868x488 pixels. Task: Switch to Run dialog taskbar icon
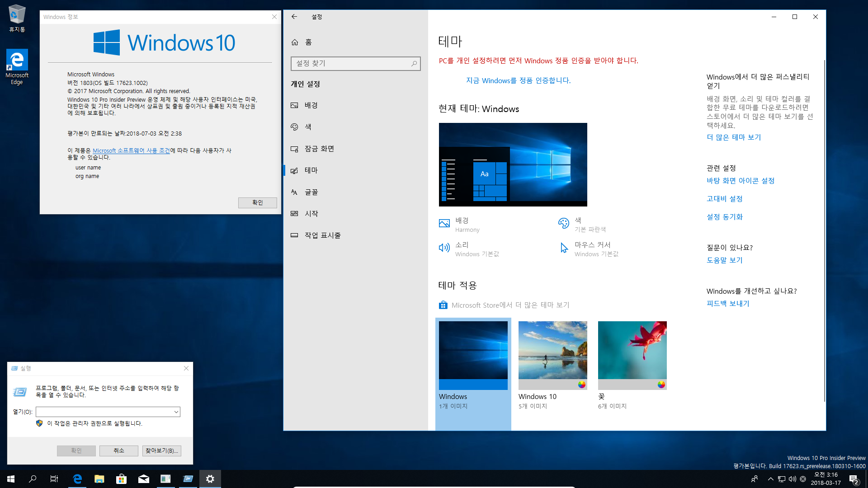[188, 479]
